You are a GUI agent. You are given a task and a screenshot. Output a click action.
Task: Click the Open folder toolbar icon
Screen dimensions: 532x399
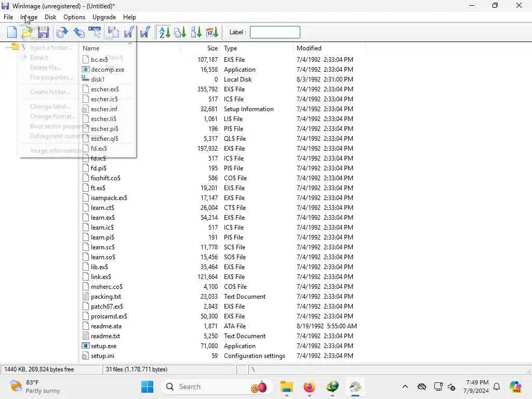point(27,32)
